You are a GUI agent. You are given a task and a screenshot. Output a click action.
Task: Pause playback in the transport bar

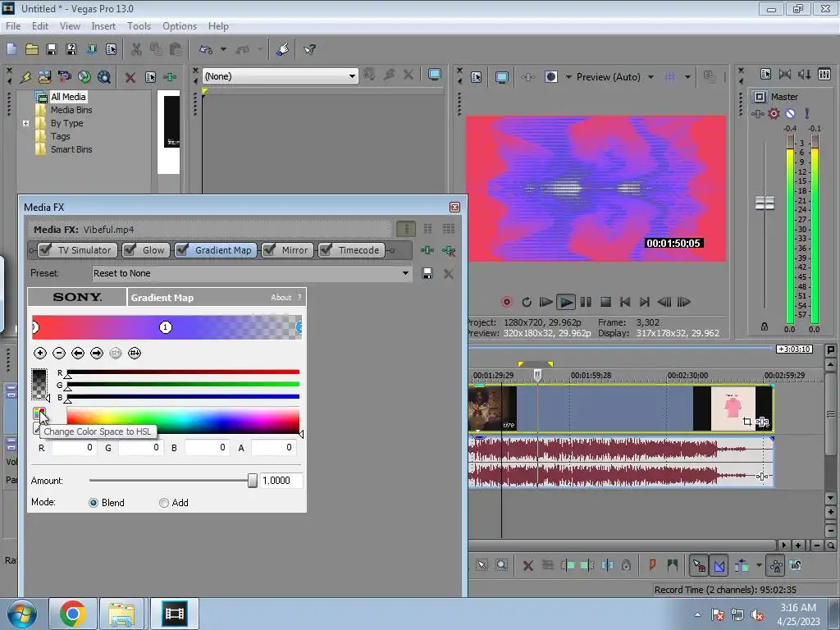click(586, 302)
